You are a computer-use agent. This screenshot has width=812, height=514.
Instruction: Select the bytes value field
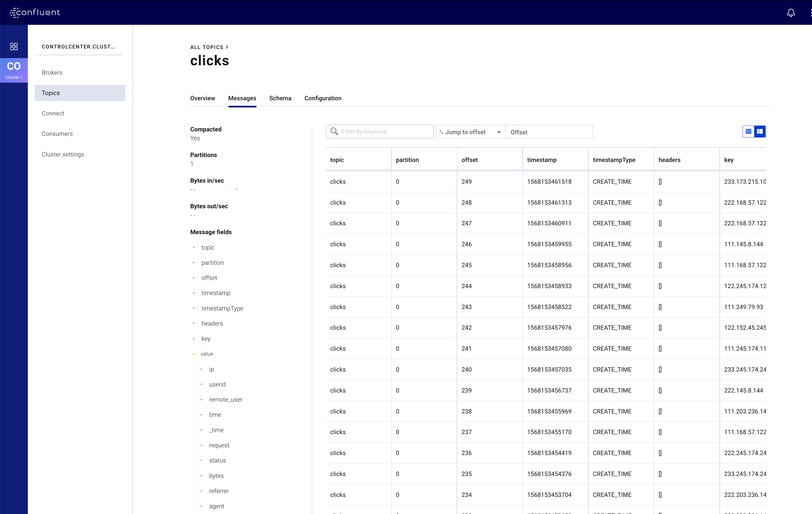[216, 476]
